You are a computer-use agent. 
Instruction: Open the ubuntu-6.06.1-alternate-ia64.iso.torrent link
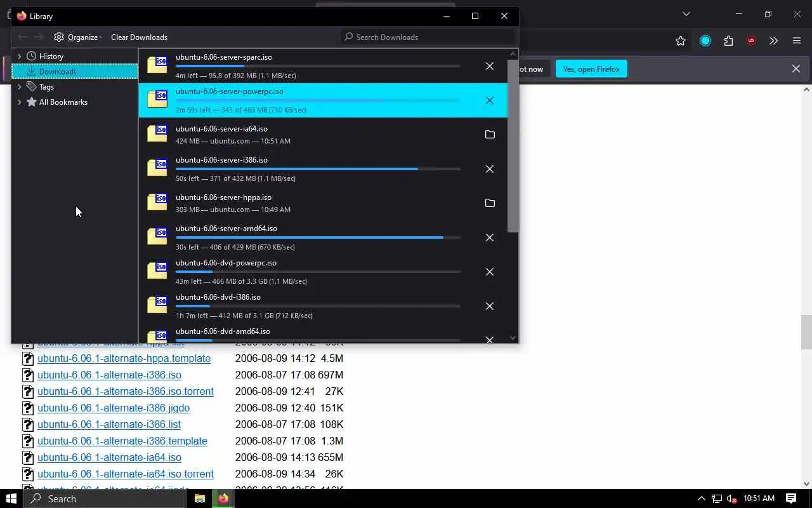click(126, 474)
